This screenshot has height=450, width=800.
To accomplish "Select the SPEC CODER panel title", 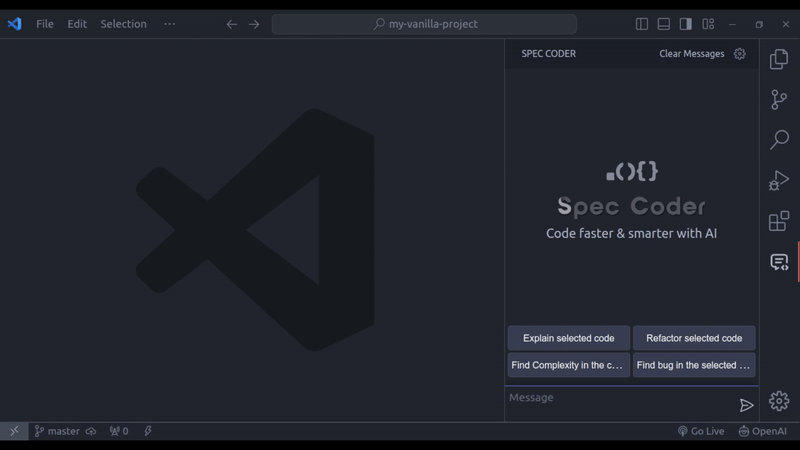I will pyautogui.click(x=548, y=54).
